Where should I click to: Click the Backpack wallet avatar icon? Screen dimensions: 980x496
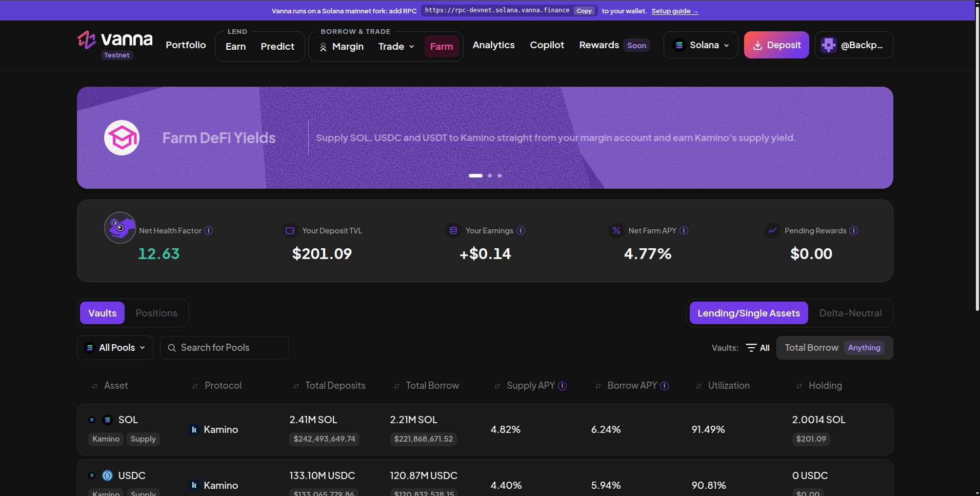(828, 45)
